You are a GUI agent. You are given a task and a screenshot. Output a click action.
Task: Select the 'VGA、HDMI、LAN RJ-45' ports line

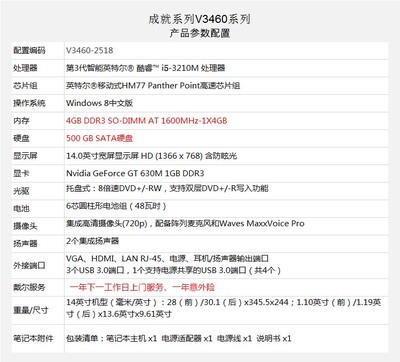coord(167,259)
